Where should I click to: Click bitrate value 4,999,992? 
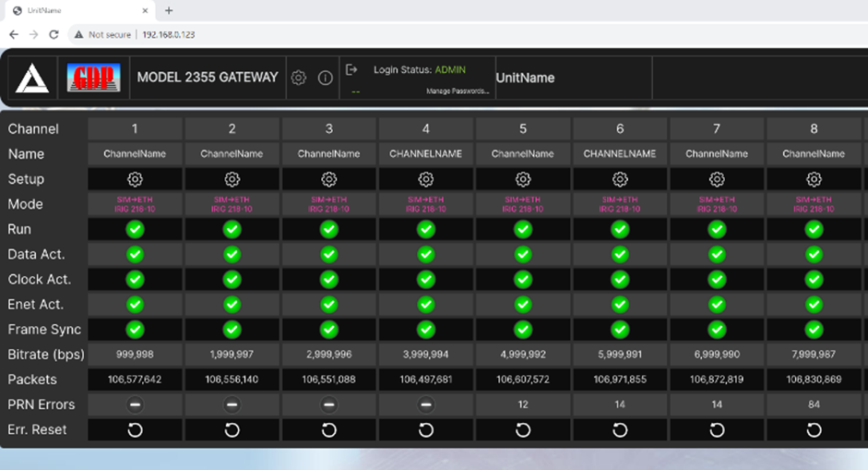click(x=523, y=355)
